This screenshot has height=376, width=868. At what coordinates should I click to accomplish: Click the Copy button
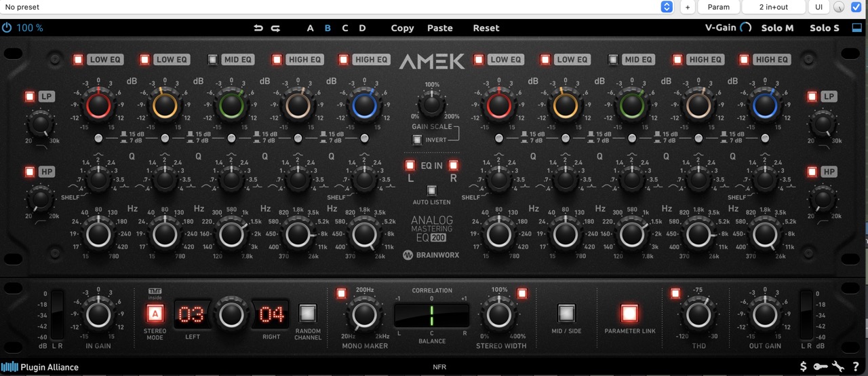(402, 28)
